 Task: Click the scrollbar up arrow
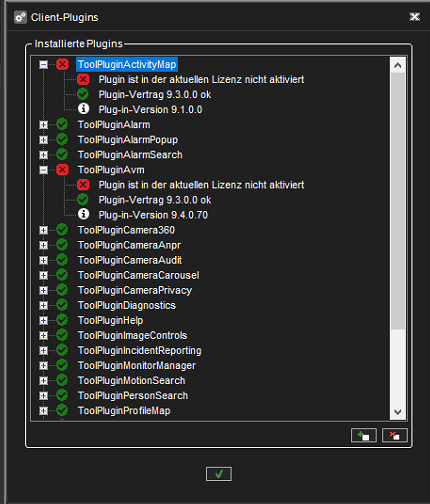(x=397, y=65)
